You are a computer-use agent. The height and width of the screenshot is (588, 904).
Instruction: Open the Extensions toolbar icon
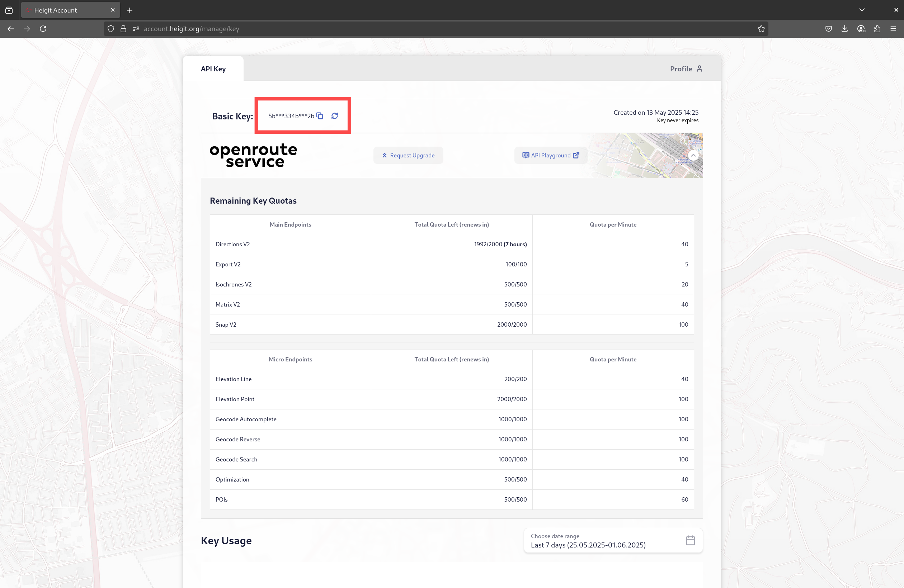click(x=877, y=29)
